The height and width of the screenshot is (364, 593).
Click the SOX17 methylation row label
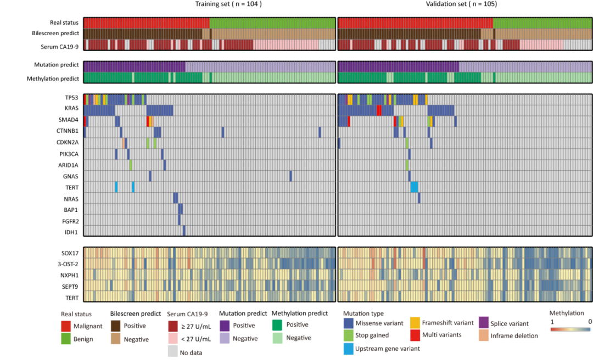(70, 253)
